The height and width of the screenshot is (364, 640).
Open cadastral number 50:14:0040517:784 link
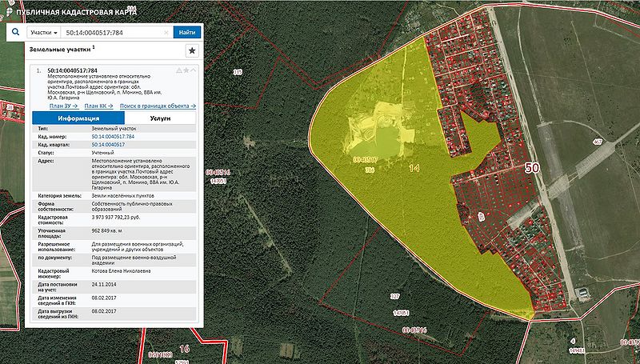click(118, 137)
